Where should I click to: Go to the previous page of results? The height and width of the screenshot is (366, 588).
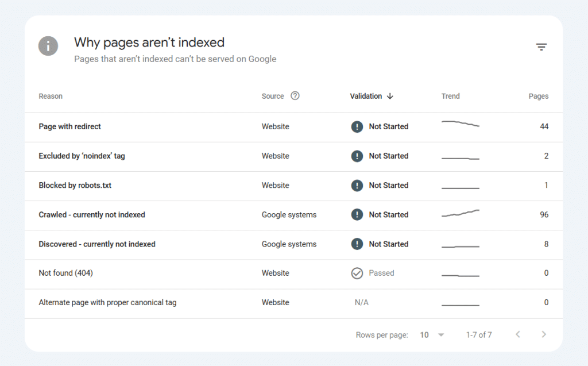(x=518, y=334)
